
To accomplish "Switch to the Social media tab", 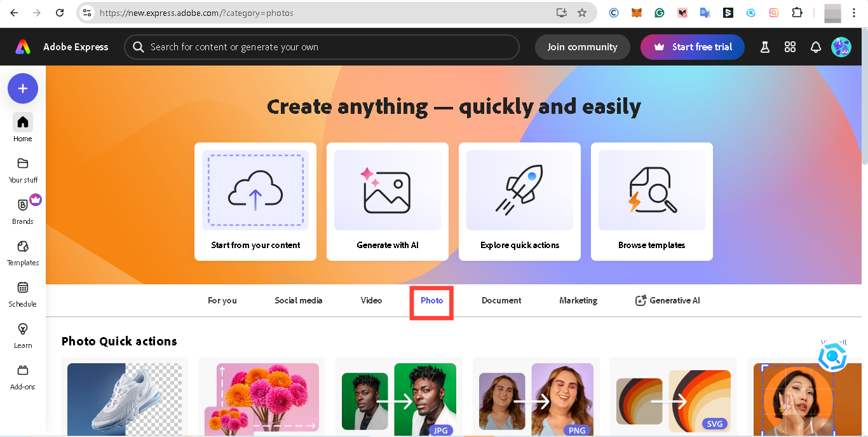I will pyautogui.click(x=299, y=300).
